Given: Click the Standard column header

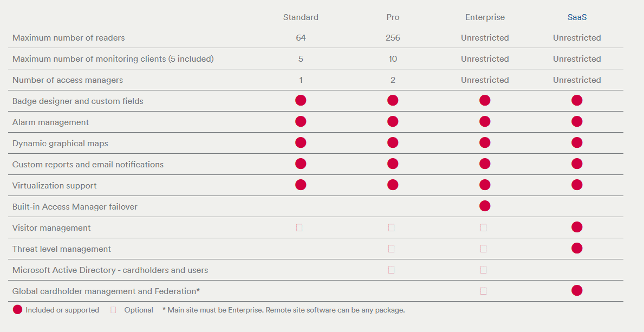Looking at the screenshot, I should pyautogui.click(x=301, y=17).
